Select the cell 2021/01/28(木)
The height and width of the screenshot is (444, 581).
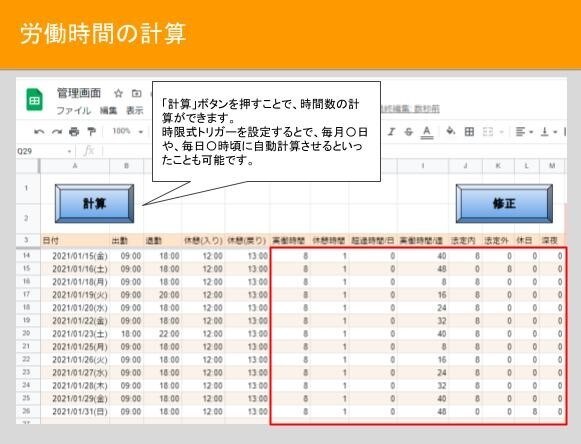tap(75, 385)
